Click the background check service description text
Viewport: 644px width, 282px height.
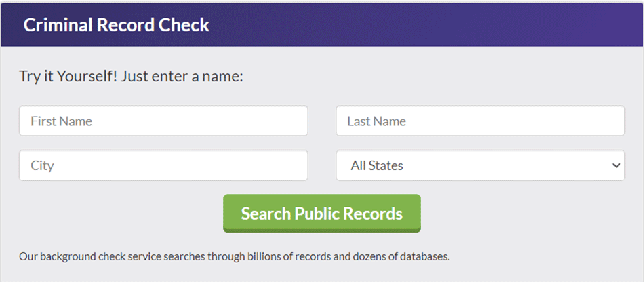[x=235, y=257]
